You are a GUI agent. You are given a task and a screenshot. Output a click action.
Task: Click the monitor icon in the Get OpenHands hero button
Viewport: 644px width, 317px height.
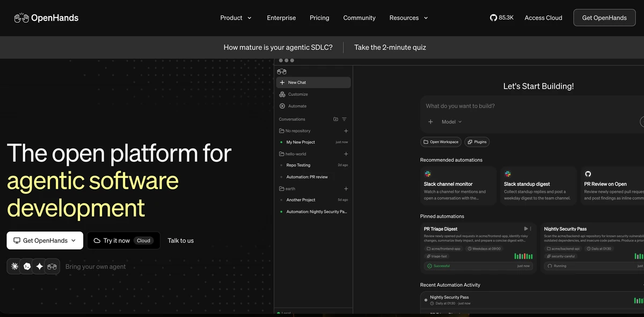click(17, 241)
